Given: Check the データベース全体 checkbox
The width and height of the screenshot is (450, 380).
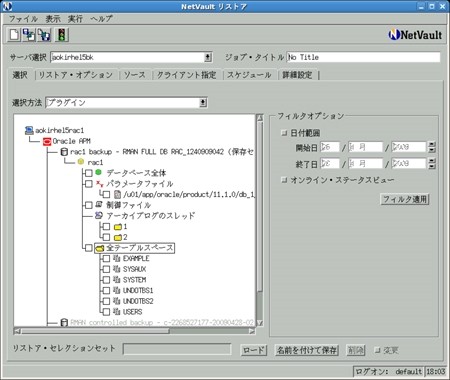Looking at the screenshot, I should 88,173.
